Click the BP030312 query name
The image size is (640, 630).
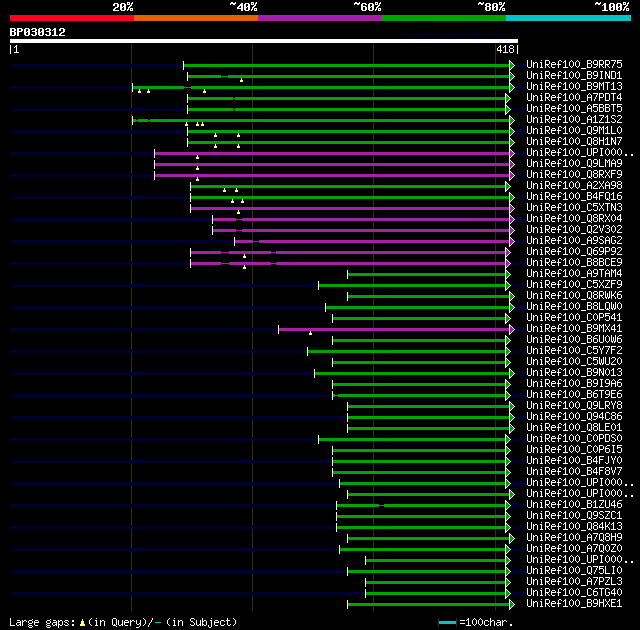coord(38,32)
